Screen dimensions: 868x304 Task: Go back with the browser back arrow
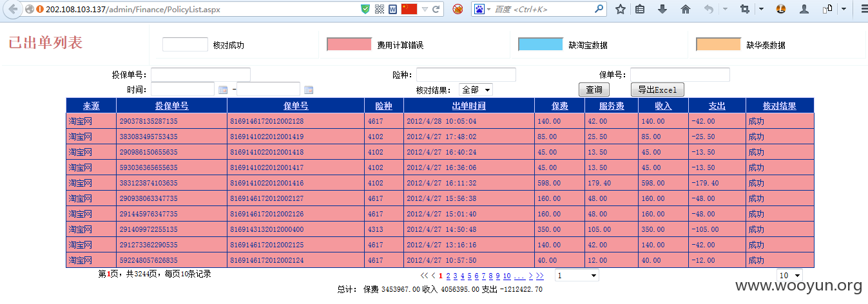12,10
